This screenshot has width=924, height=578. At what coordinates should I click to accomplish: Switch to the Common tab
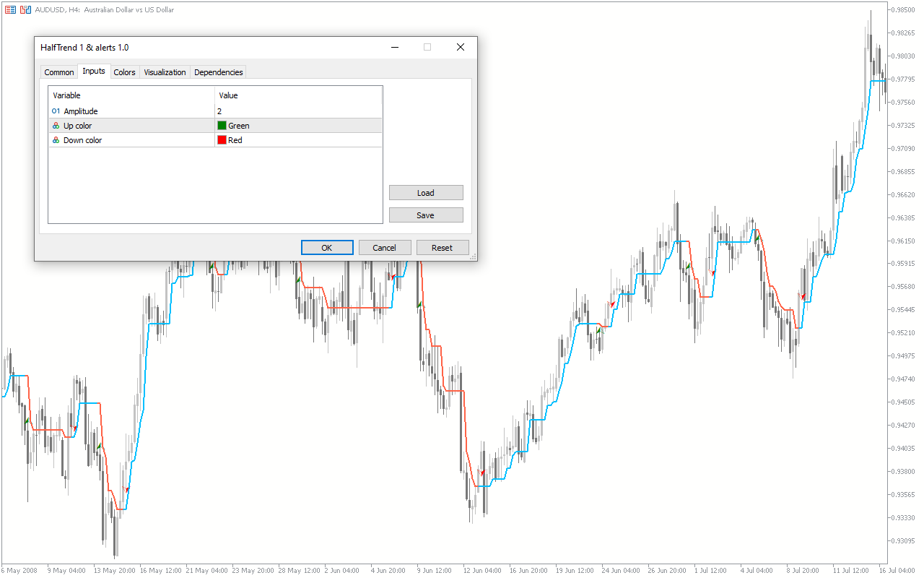[59, 72]
